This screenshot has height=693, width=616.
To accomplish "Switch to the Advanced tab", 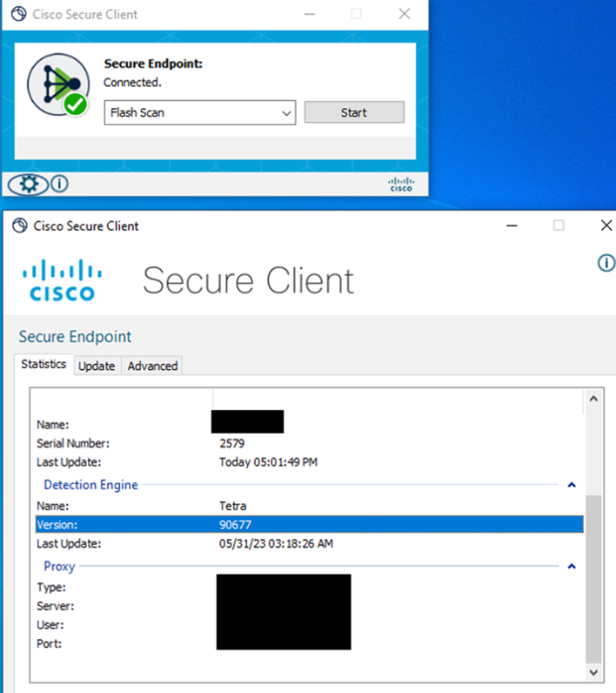I will coord(152,366).
